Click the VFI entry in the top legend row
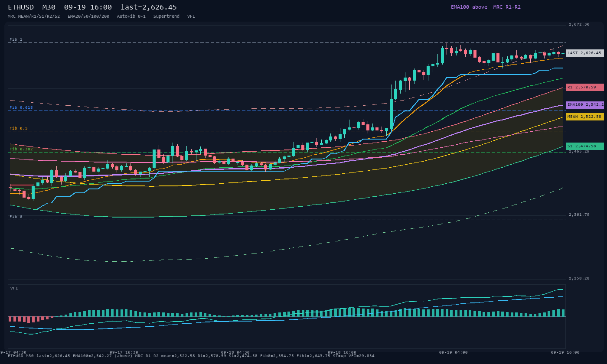607x364 pixels. pyautogui.click(x=191, y=16)
